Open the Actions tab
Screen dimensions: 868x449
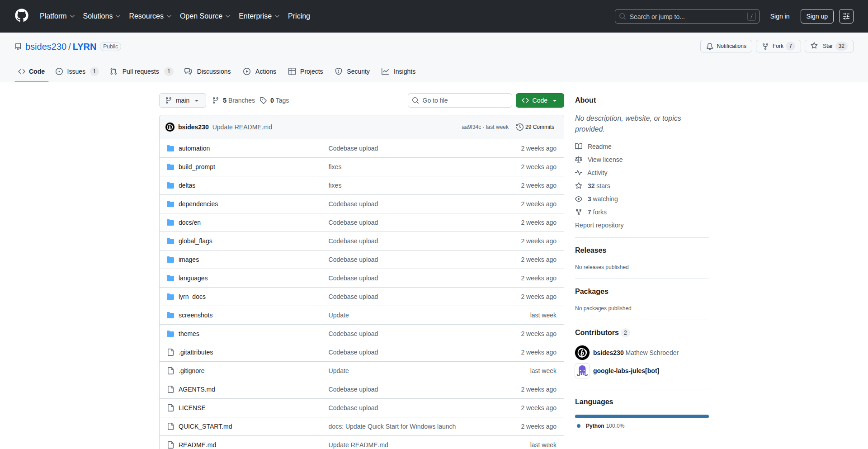pos(259,71)
